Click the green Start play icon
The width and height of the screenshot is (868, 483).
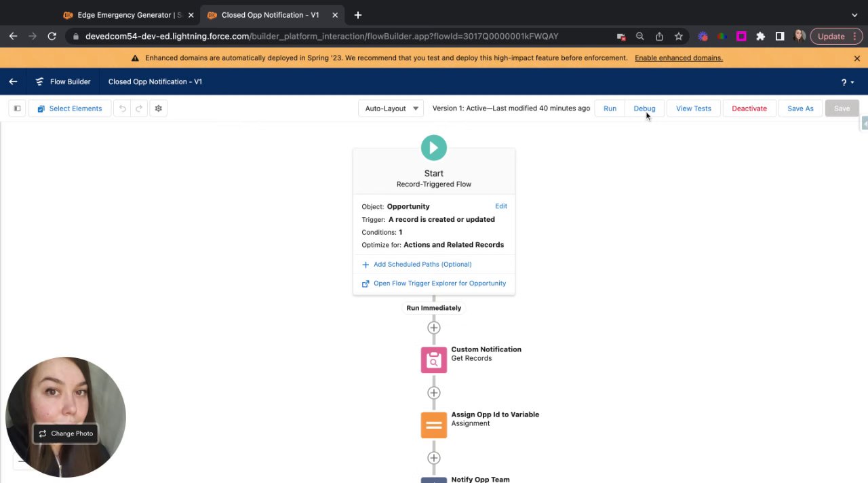(x=434, y=147)
